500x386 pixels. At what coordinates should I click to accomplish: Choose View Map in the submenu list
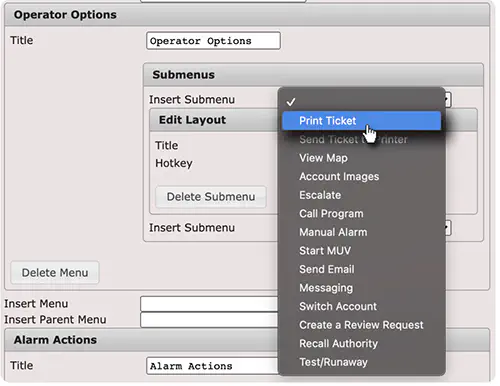click(x=361, y=158)
